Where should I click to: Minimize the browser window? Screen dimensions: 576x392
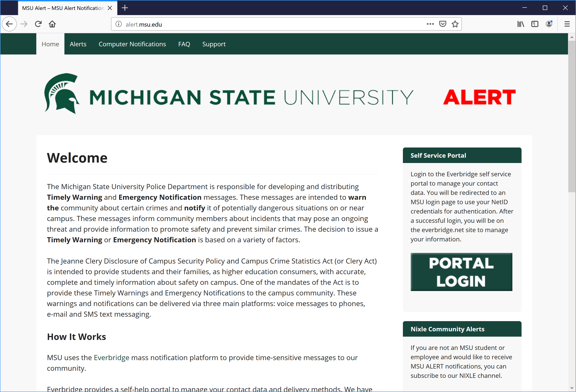[524, 8]
